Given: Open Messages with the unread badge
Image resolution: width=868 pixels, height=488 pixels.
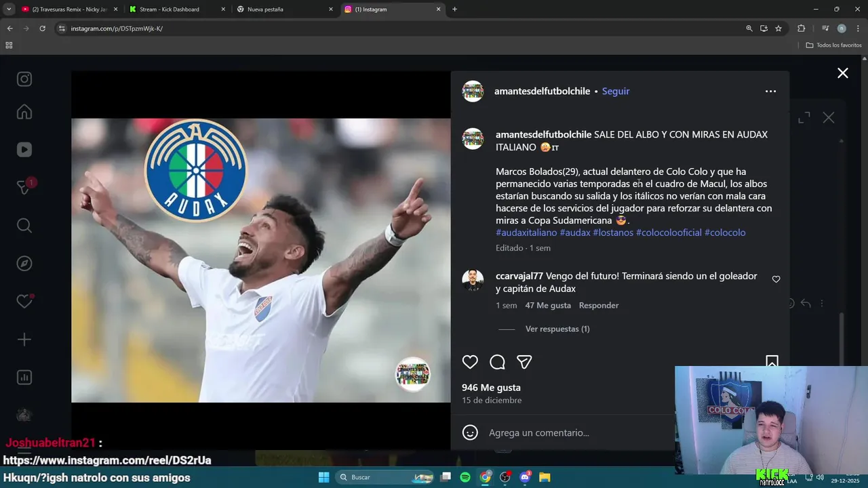Looking at the screenshot, I should coord(24,188).
